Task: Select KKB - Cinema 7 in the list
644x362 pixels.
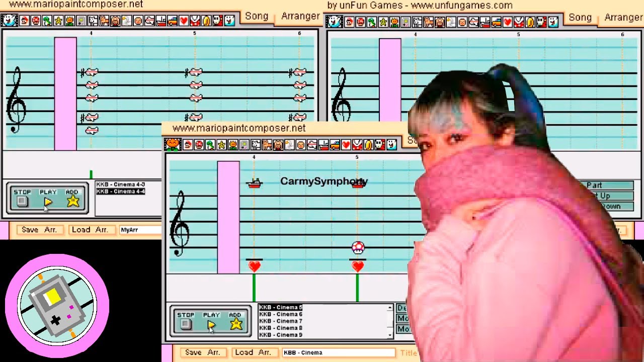Action: (281, 321)
